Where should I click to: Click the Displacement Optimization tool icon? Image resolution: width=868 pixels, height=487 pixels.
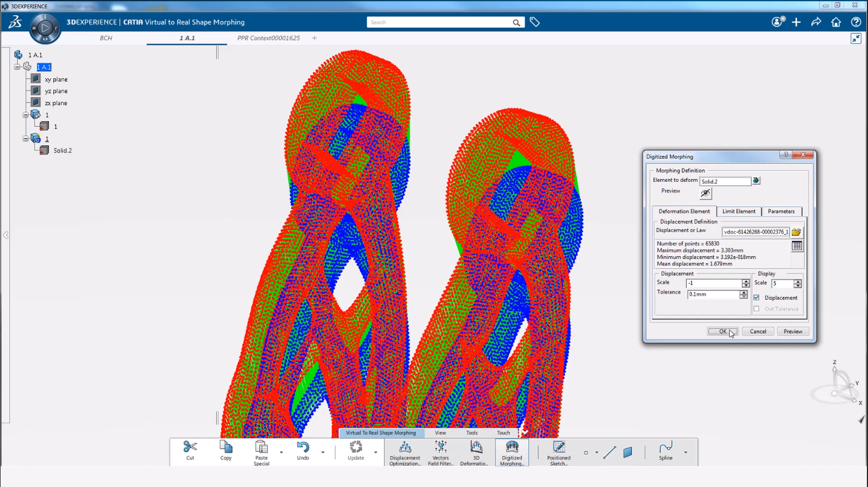pyautogui.click(x=405, y=448)
